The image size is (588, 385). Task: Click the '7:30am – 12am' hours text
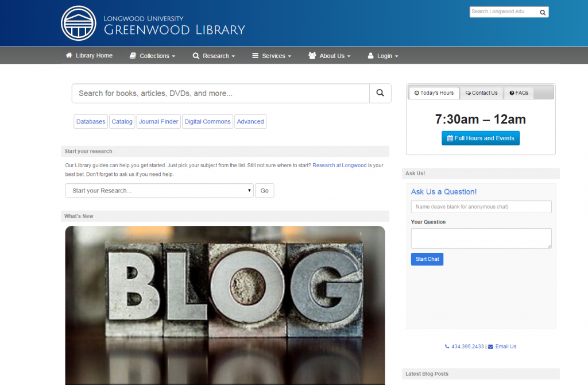[x=481, y=120]
